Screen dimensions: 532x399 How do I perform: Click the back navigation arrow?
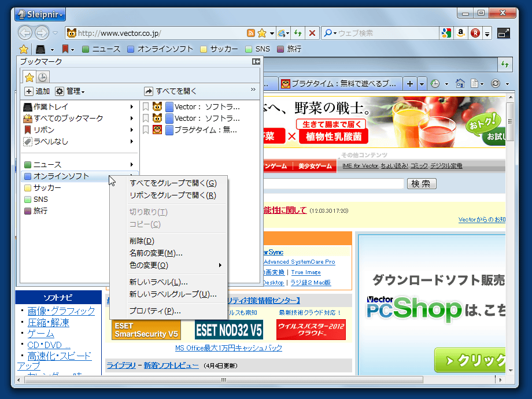coord(25,33)
